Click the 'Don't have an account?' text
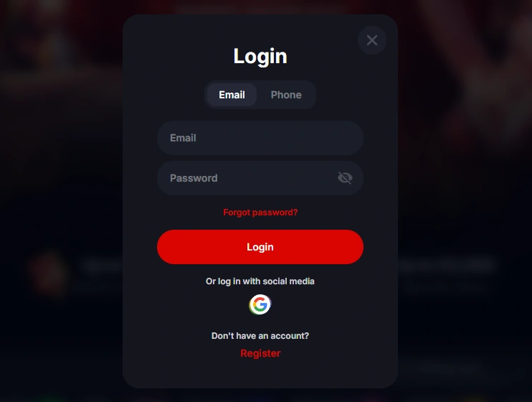The height and width of the screenshot is (402, 532). coord(260,336)
